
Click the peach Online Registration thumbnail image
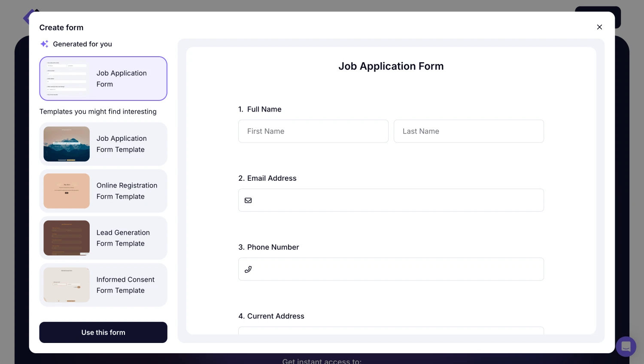coord(67,191)
